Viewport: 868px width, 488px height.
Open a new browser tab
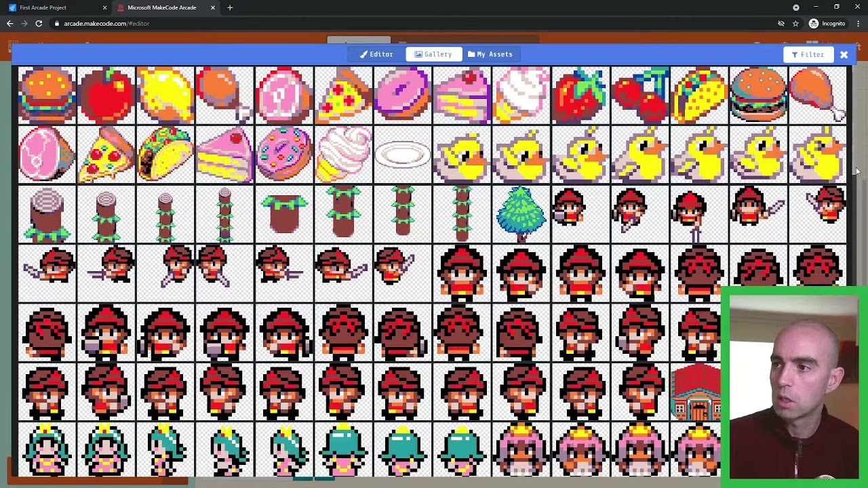230,7
